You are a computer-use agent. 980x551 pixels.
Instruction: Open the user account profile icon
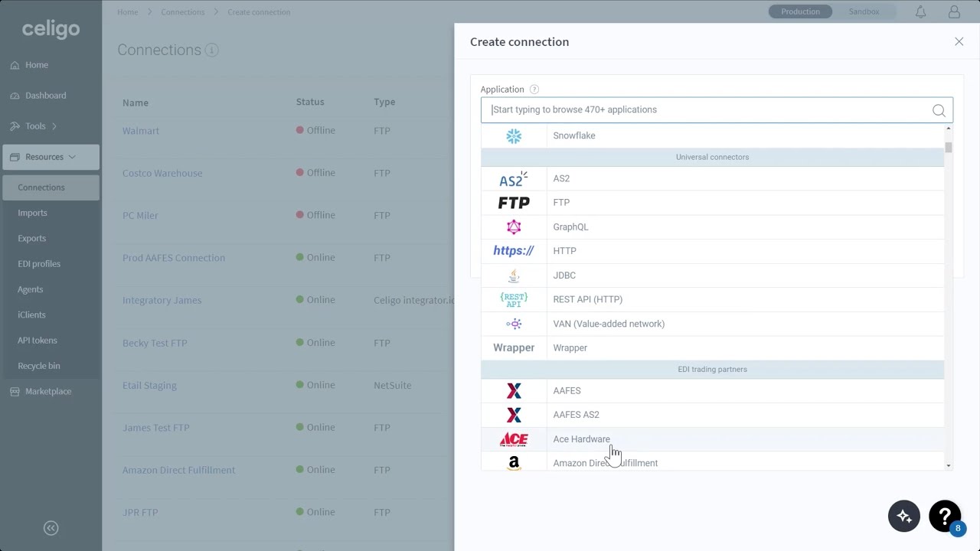(x=954, y=11)
